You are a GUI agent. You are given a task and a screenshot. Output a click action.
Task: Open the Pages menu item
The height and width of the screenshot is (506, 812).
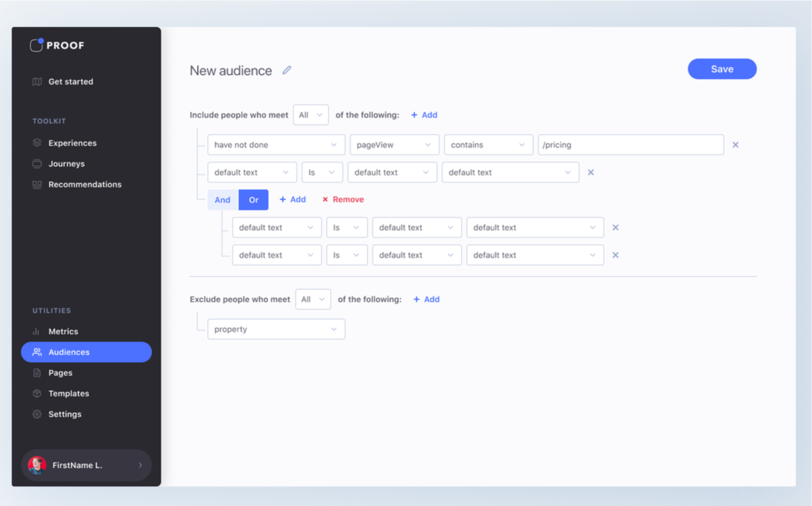pyautogui.click(x=60, y=373)
